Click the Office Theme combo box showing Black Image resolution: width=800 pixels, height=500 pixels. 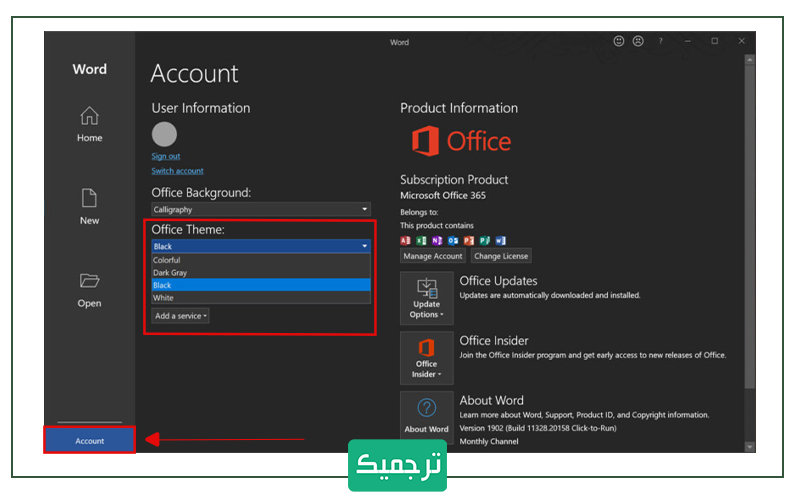(261, 246)
